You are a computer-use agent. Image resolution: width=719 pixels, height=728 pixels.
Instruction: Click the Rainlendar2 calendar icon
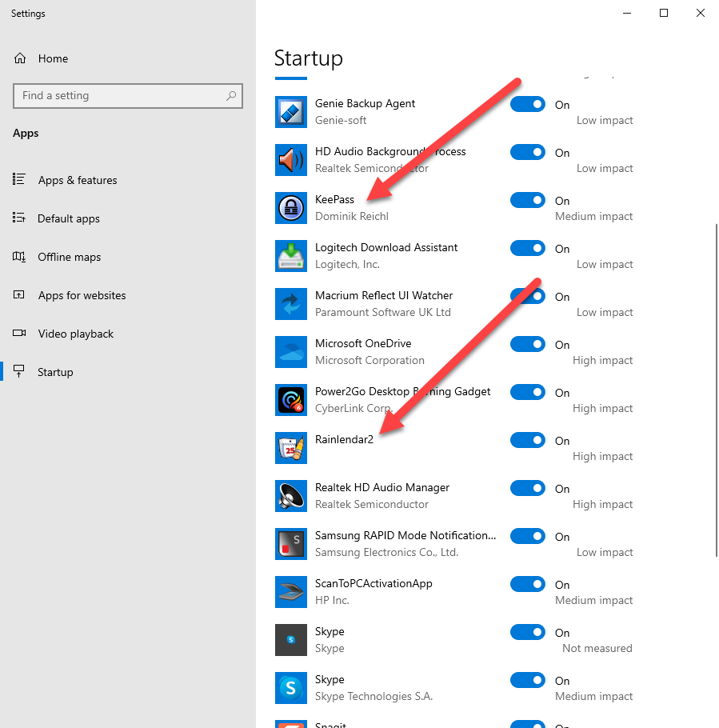[x=290, y=448]
